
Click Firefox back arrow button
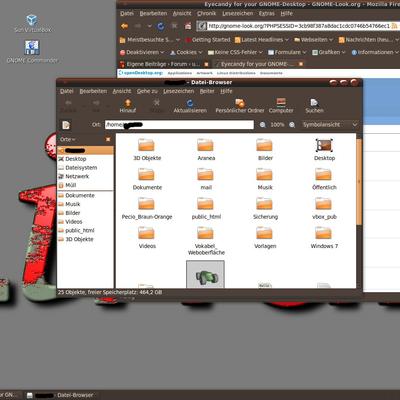point(124,26)
